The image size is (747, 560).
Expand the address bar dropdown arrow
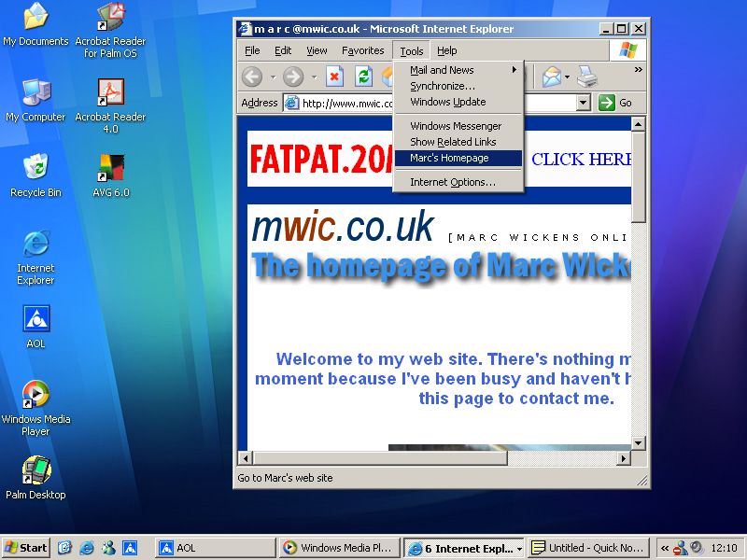tap(584, 103)
